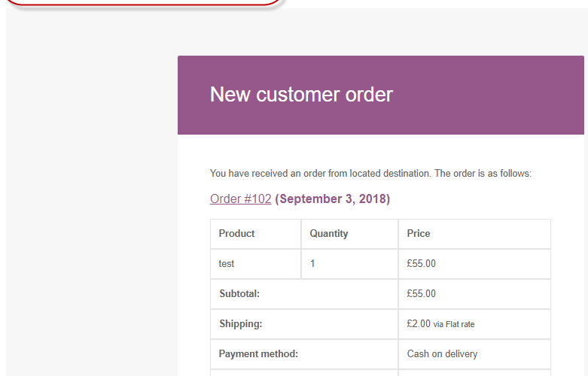Click the Price column header
This screenshot has height=376, width=588.
click(474, 234)
